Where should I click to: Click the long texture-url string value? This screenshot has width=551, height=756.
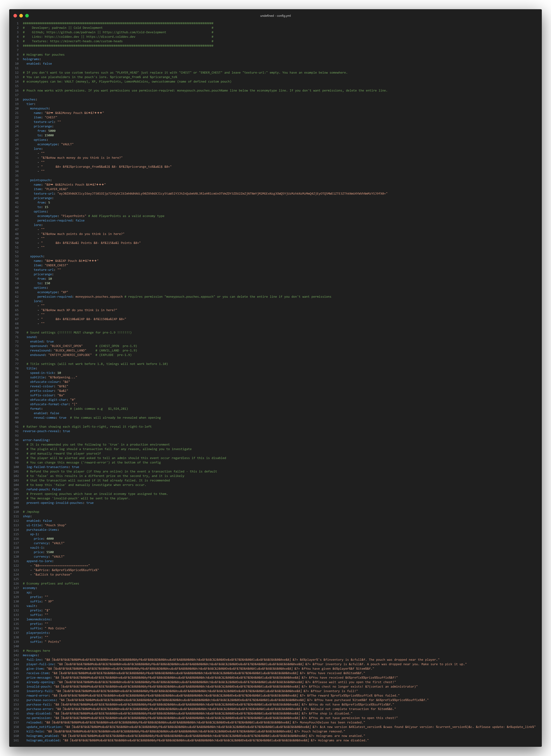click(222, 194)
